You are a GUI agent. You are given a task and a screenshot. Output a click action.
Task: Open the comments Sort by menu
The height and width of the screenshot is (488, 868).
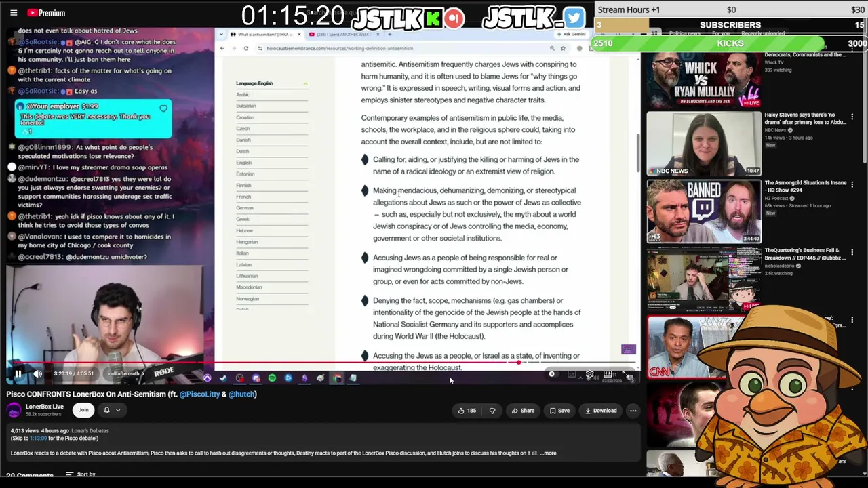pyautogui.click(x=81, y=474)
